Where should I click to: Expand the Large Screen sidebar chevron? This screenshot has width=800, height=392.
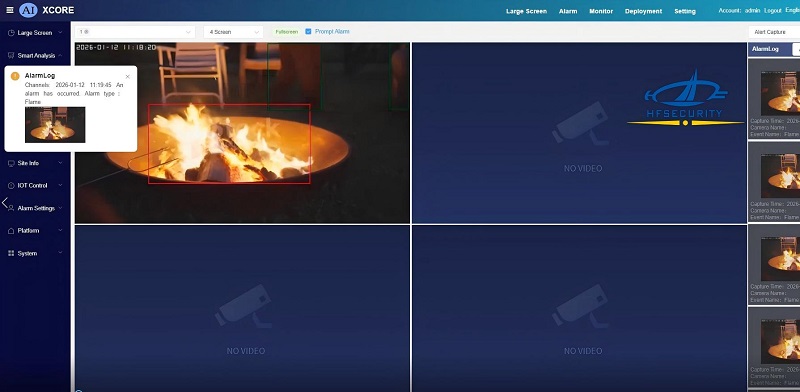coord(60,33)
